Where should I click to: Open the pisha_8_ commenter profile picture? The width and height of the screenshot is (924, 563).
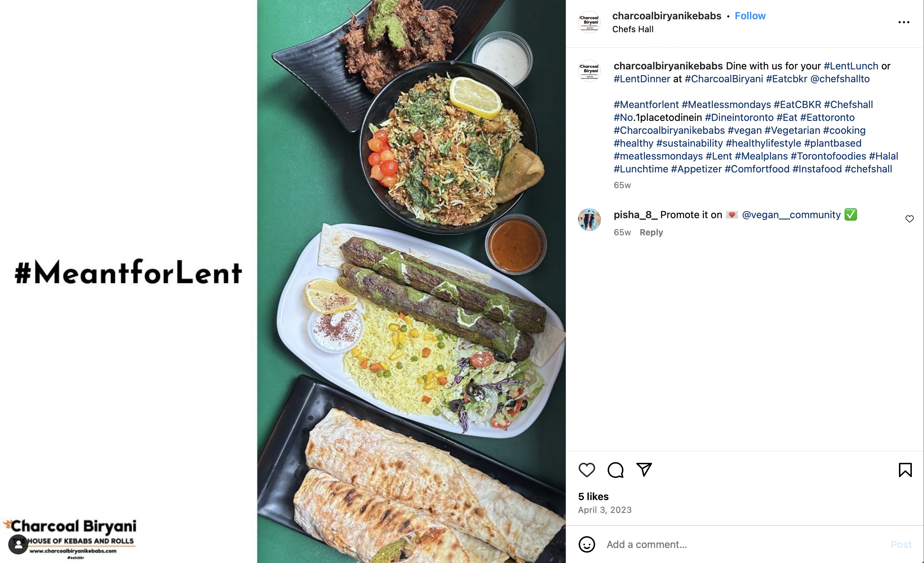pos(589,220)
